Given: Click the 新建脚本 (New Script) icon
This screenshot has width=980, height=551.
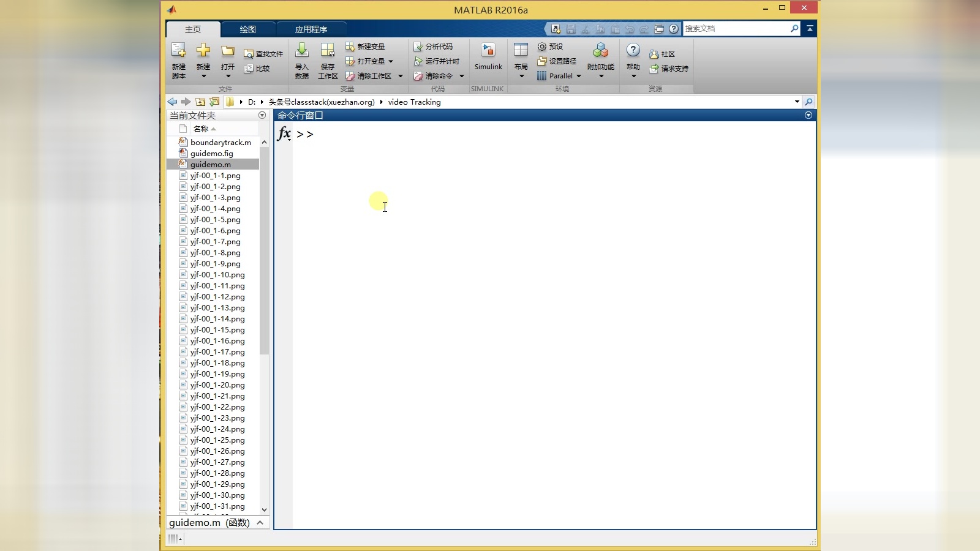Looking at the screenshot, I should (x=178, y=51).
